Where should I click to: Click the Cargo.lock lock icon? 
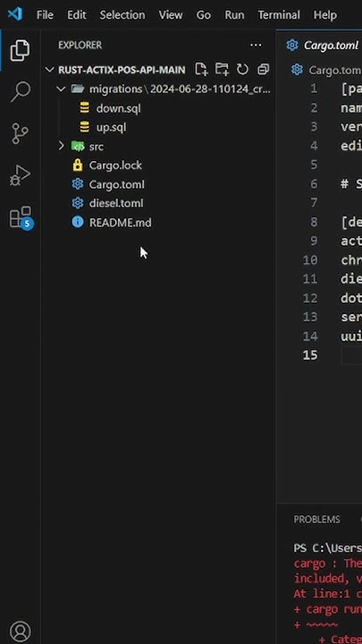[x=78, y=165]
